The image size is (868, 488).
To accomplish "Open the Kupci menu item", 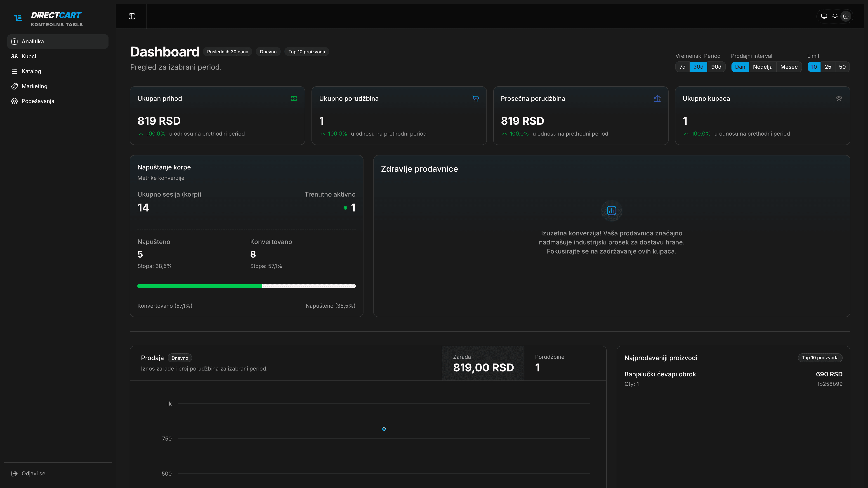I will point(29,56).
